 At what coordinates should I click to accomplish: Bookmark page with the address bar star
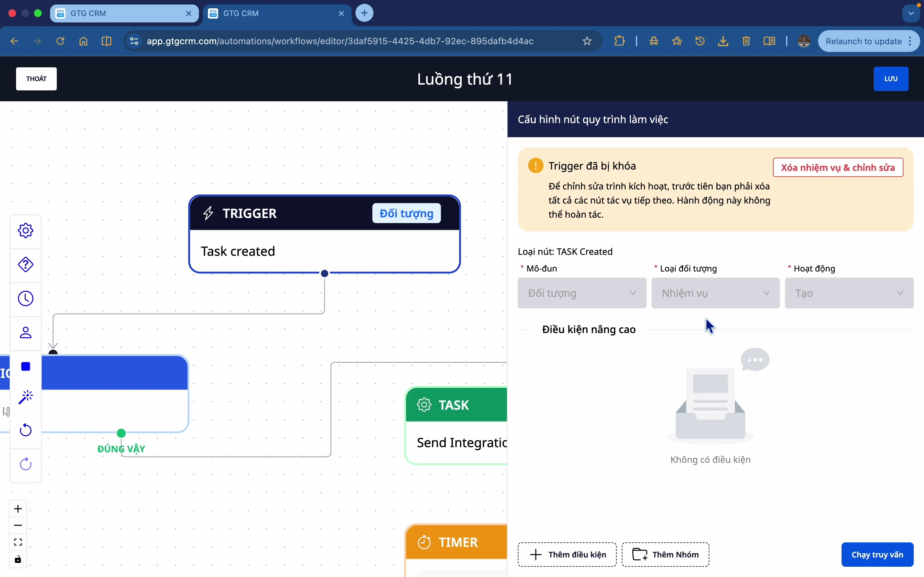[x=587, y=41]
